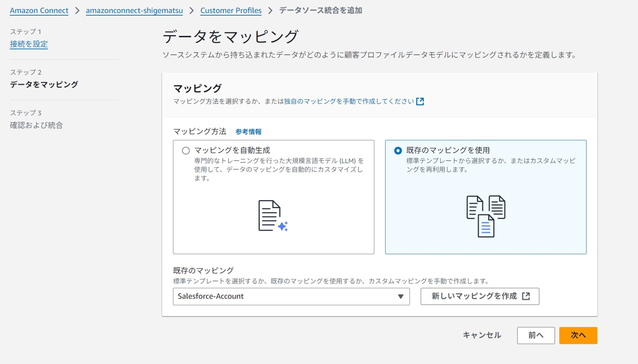Select ステップ 3 確認および統合 step label
The image size is (638, 364).
36,125
